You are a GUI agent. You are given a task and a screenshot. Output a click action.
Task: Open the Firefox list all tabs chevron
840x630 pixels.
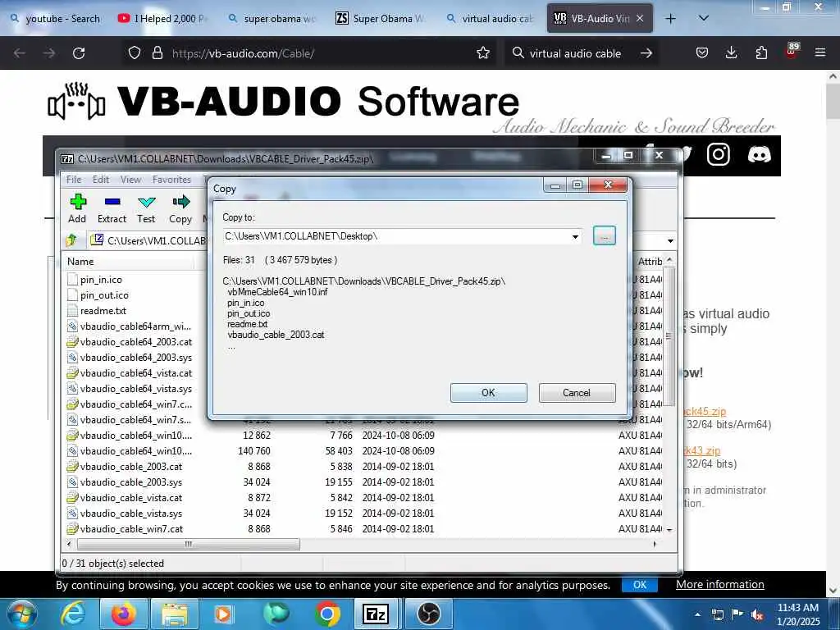point(703,18)
